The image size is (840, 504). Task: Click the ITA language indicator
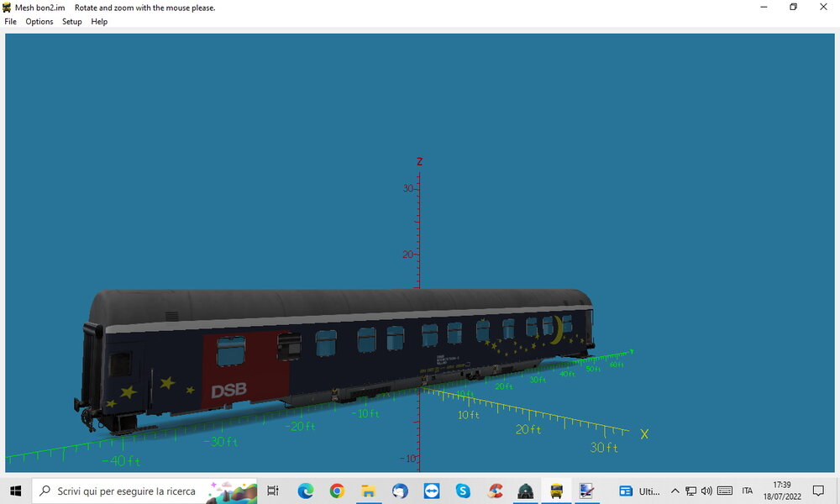(x=748, y=491)
